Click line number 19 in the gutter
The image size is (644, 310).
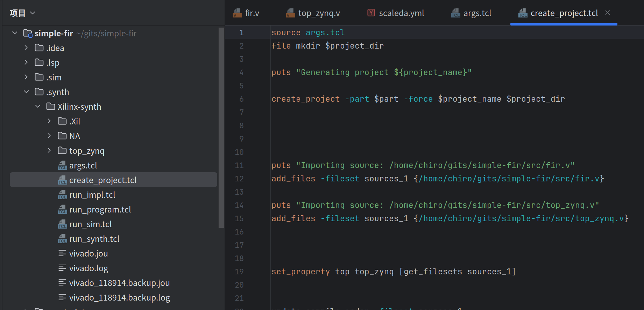coord(239,272)
